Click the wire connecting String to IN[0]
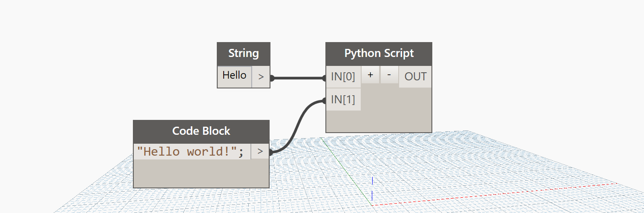 [298, 78]
